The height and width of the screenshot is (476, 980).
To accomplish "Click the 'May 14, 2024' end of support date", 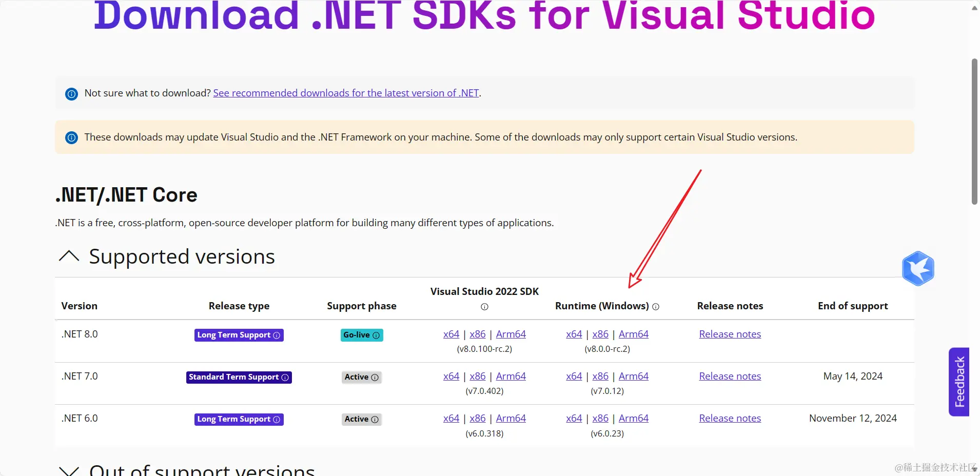I will coord(853,376).
